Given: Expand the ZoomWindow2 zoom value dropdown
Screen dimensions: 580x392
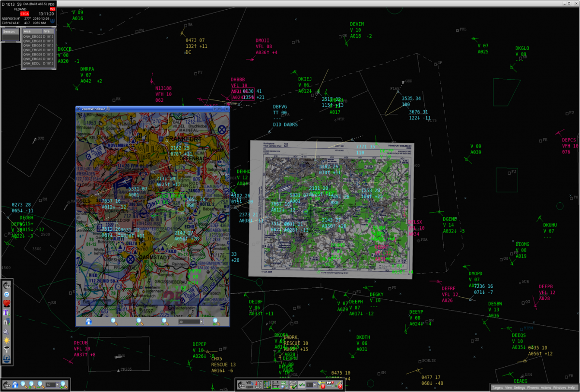Looking at the screenshot, I should pyautogui.click(x=201, y=321).
